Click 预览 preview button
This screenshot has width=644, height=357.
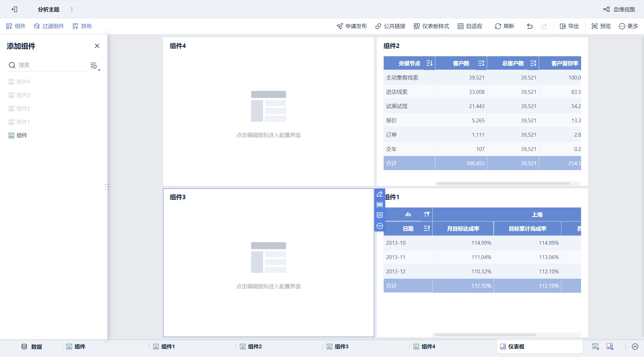[x=601, y=26]
